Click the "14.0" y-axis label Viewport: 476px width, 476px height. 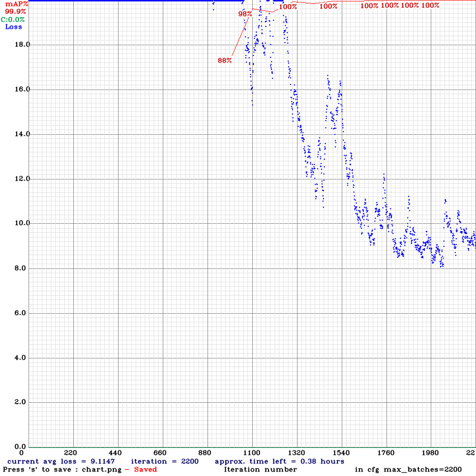22,134
